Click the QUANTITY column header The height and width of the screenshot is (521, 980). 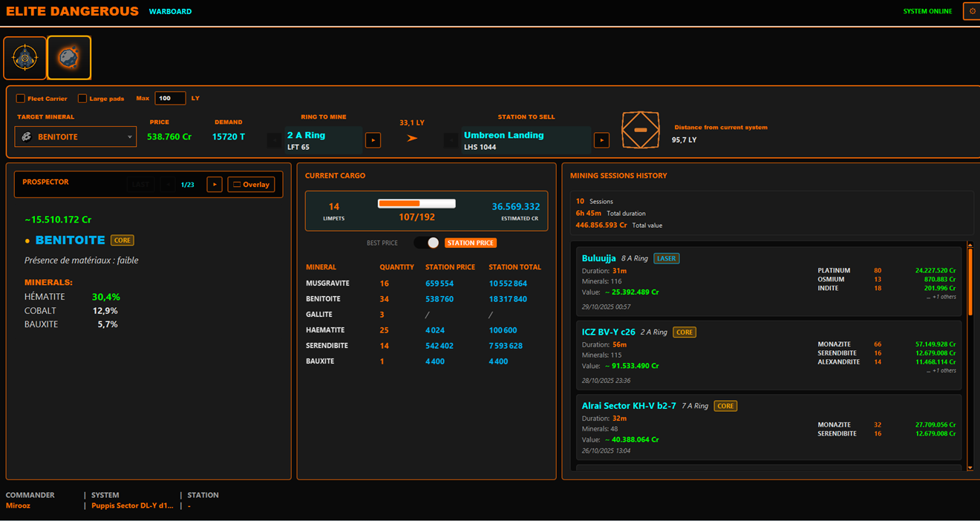[x=396, y=267]
